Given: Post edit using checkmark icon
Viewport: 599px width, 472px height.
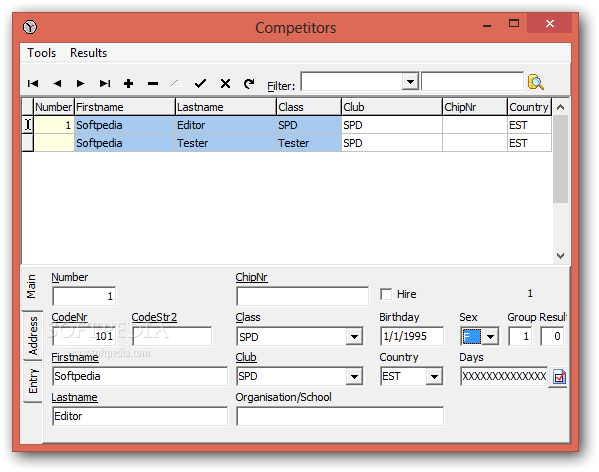Looking at the screenshot, I should pyautogui.click(x=201, y=83).
